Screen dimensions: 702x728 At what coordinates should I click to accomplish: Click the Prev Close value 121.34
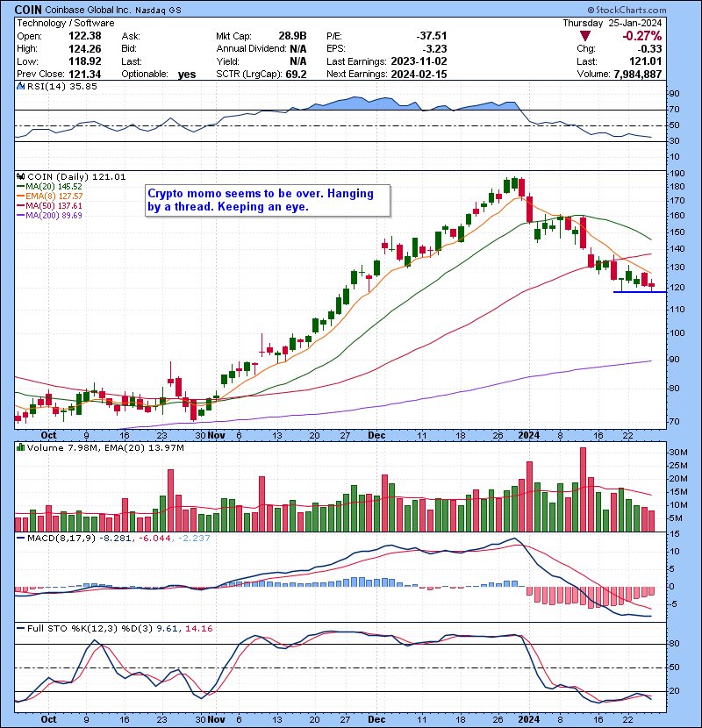click(85, 75)
